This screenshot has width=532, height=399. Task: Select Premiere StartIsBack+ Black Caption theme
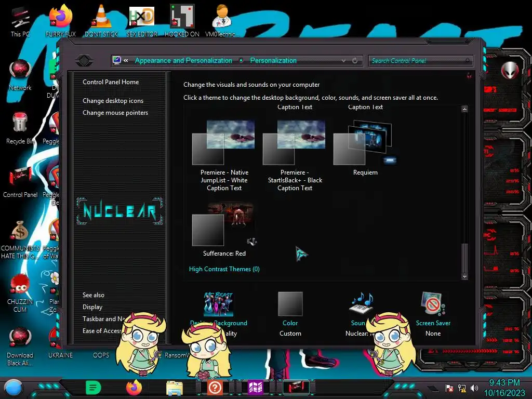(295, 155)
